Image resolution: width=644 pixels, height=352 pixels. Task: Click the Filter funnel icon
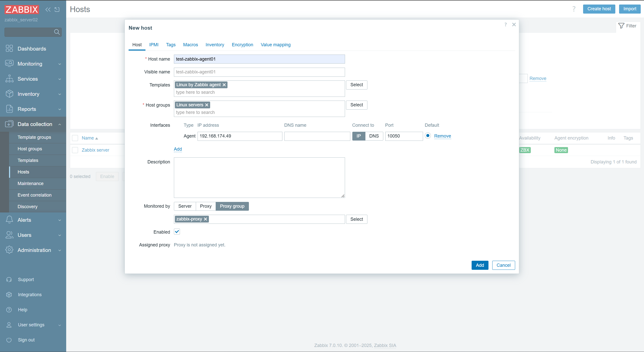point(621,26)
